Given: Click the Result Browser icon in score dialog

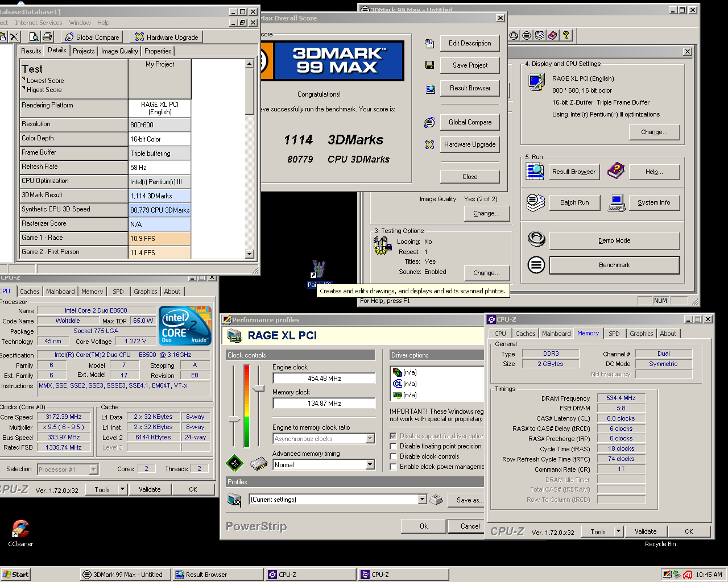Looking at the screenshot, I should click(x=430, y=89).
